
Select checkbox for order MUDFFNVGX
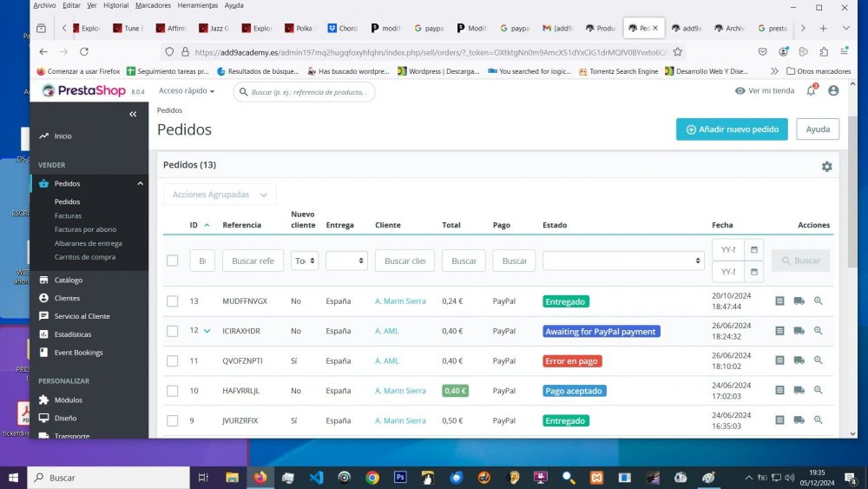172,301
